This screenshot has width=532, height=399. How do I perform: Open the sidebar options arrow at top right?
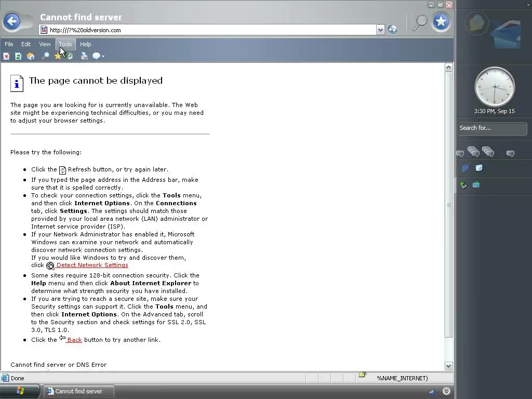click(x=528, y=5)
